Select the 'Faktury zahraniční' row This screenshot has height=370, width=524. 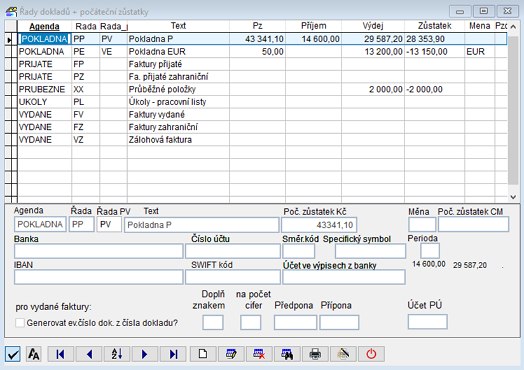262,127
